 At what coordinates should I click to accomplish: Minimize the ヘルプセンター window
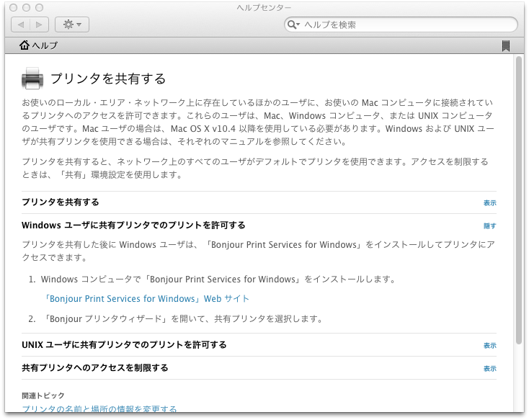(27, 7)
